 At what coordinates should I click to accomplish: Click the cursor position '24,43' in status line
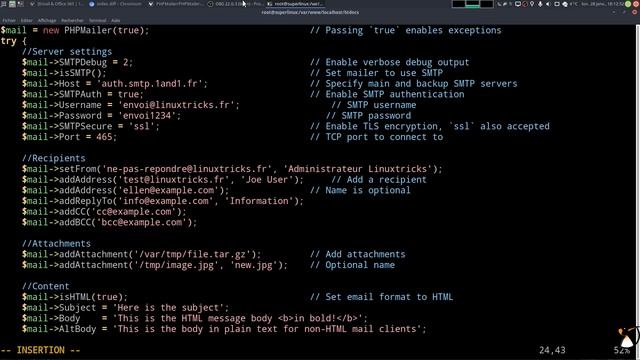pyautogui.click(x=552, y=350)
